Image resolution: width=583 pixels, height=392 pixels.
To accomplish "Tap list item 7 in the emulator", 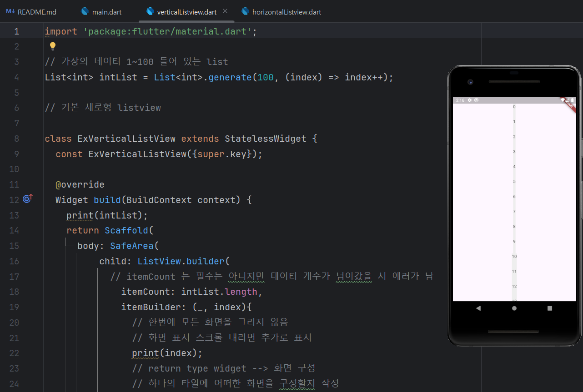I will coord(514,212).
